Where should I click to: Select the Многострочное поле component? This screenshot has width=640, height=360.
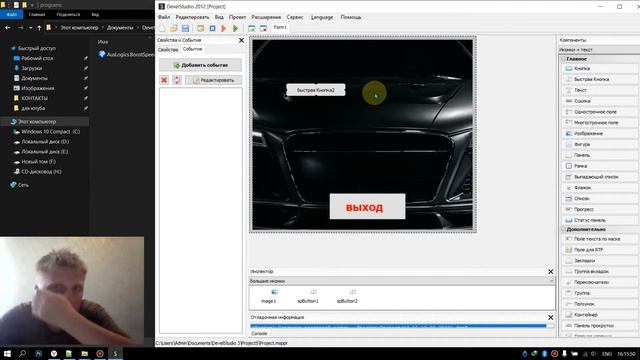600,122
